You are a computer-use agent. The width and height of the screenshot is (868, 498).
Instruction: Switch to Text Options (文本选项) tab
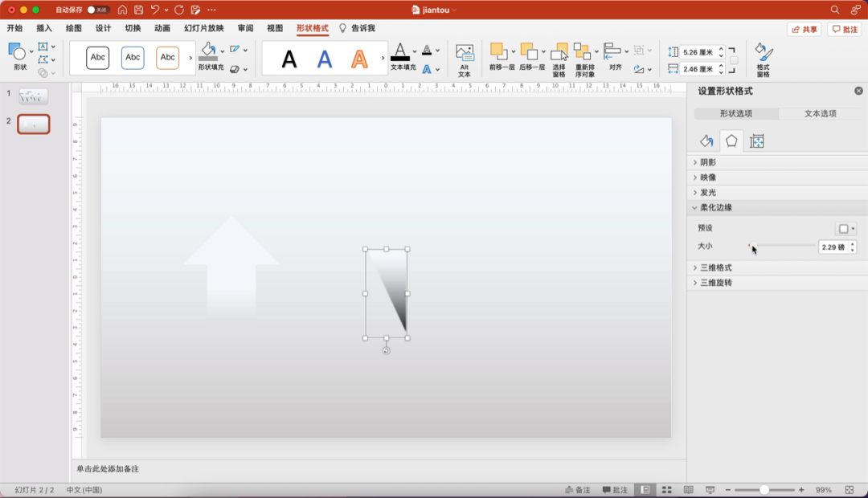click(821, 113)
